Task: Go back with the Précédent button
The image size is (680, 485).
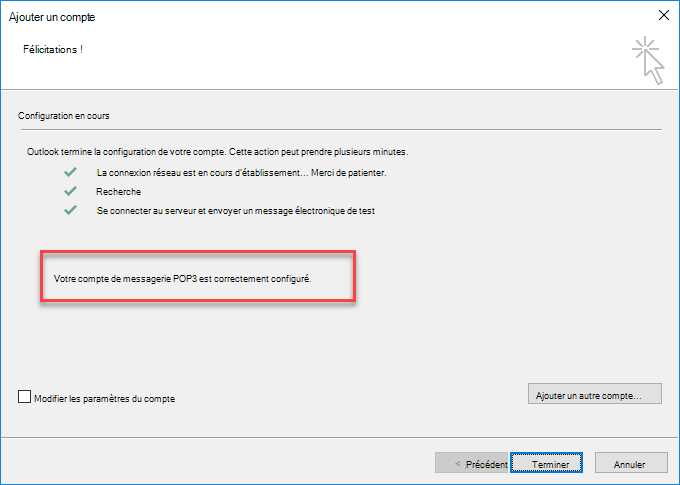Action: pyautogui.click(x=471, y=463)
